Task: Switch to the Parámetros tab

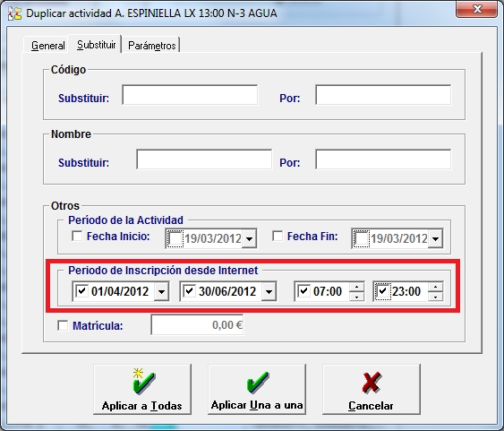Action: click(151, 46)
